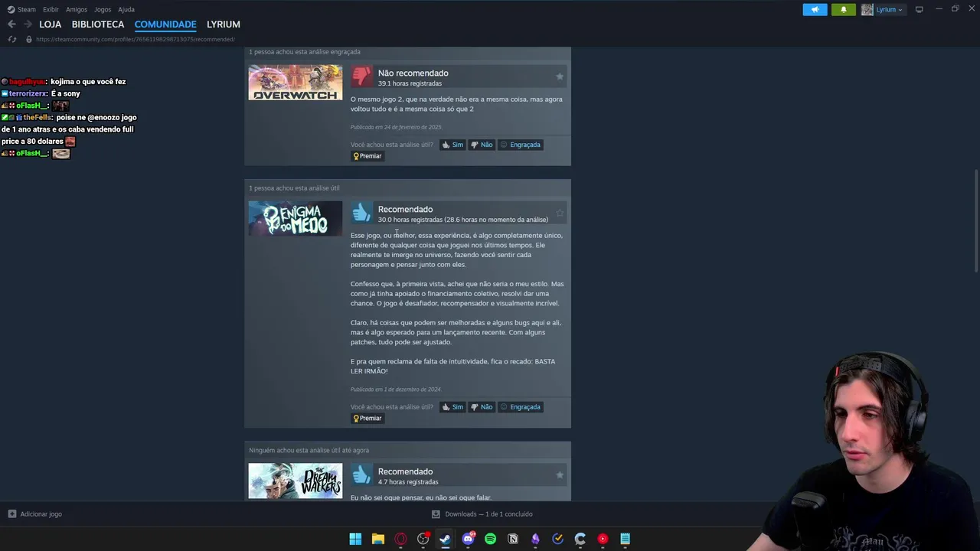Open Spotify from the taskbar
The height and width of the screenshot is (551, 980).
490,539
